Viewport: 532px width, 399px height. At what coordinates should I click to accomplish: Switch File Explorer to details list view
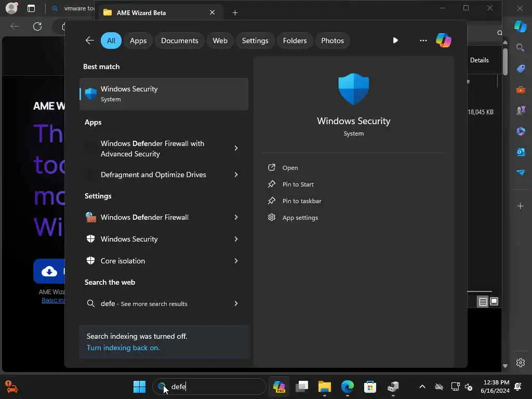tap(483, 301)
